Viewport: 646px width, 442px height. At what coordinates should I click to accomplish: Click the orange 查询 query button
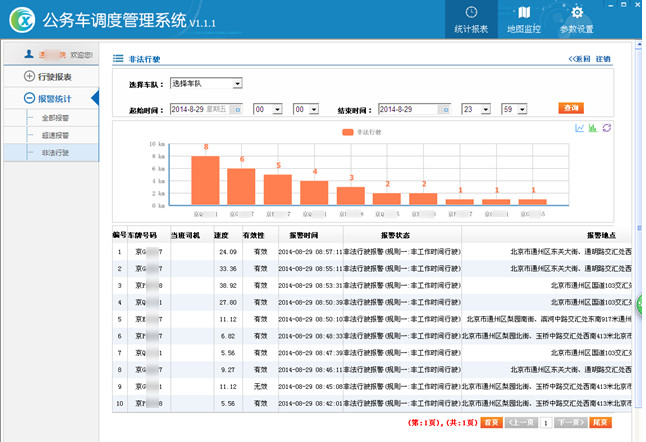point(571,107)
